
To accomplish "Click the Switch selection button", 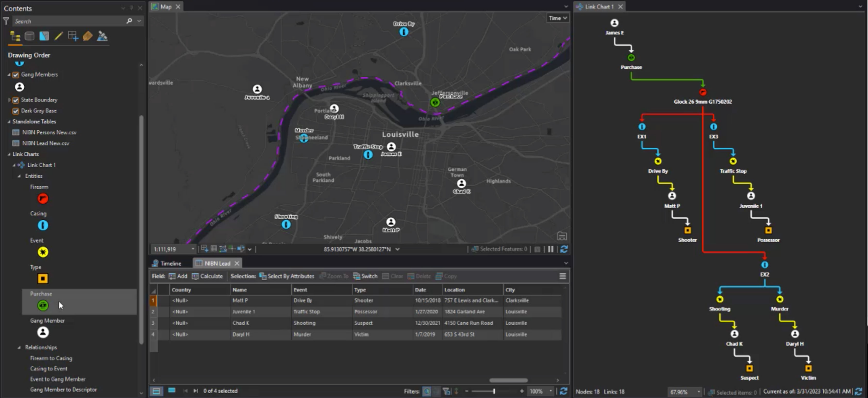I will pos(365,276).
